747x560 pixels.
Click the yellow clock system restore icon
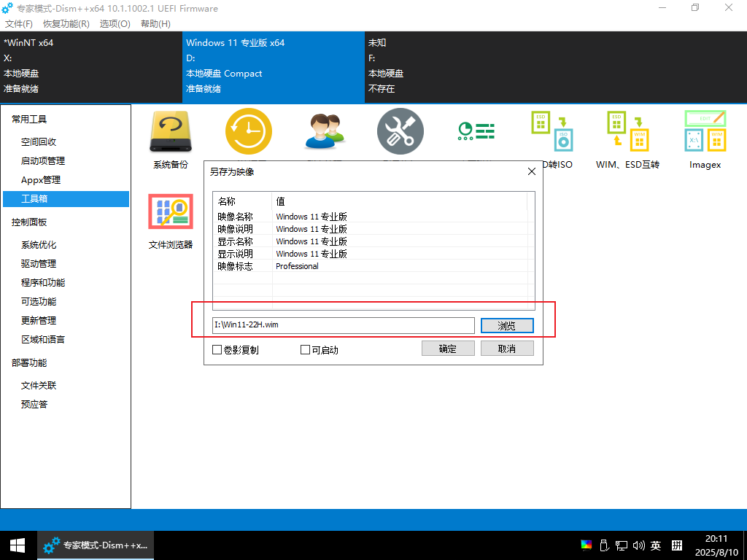coord(249,132)
